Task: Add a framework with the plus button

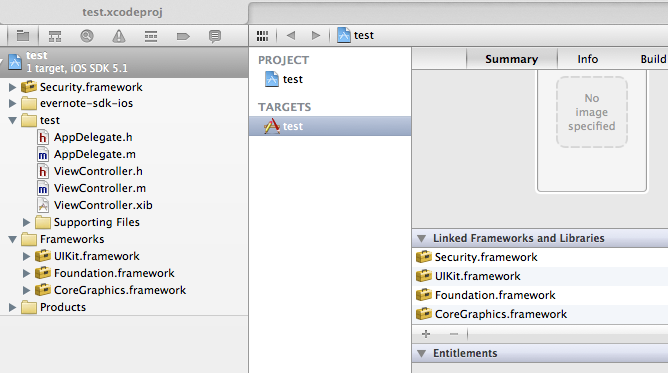Action: (x=426, y=334)
